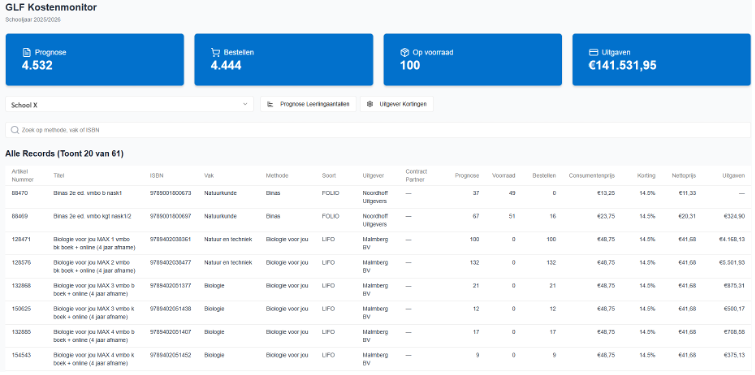The height and width of the screenshot is (375, 755).
Task: Open Prognose Leerlingaantallen
Action: pos(308,104)
